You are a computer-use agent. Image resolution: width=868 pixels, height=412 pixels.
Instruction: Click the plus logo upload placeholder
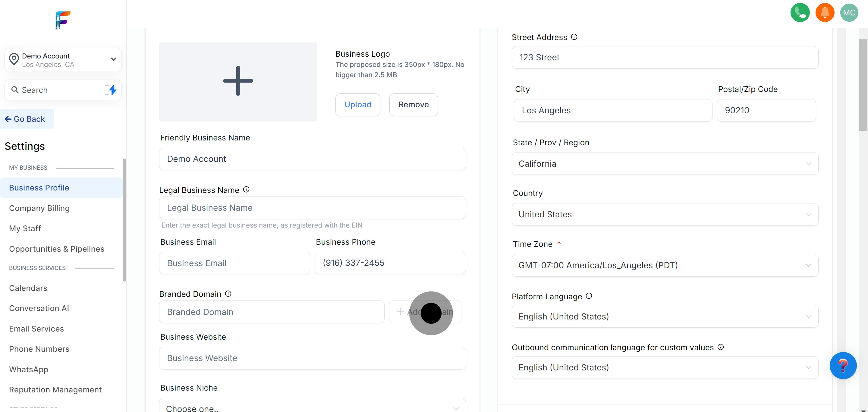(x=238, y=81)
